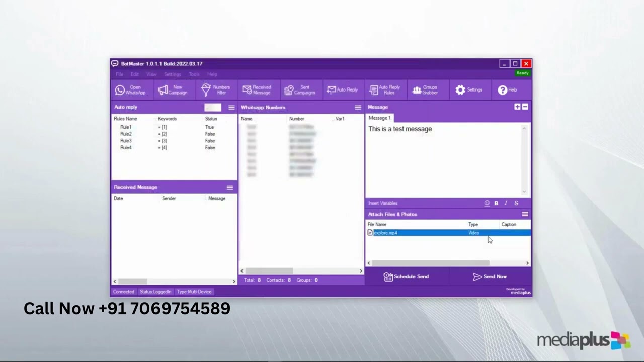Open Received Message view
Screen dimensions: 644x362
(257, 90)
